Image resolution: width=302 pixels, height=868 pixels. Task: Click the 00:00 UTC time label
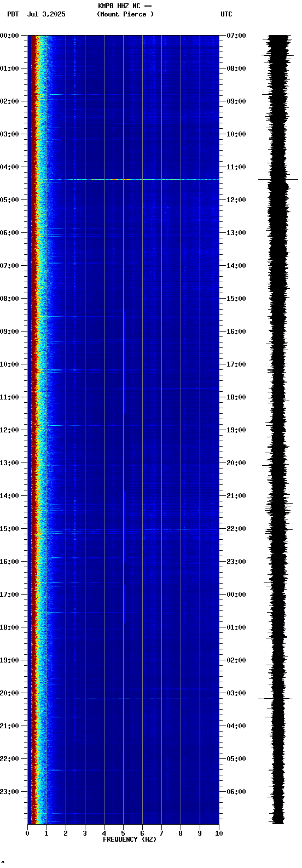pos(236,595)
